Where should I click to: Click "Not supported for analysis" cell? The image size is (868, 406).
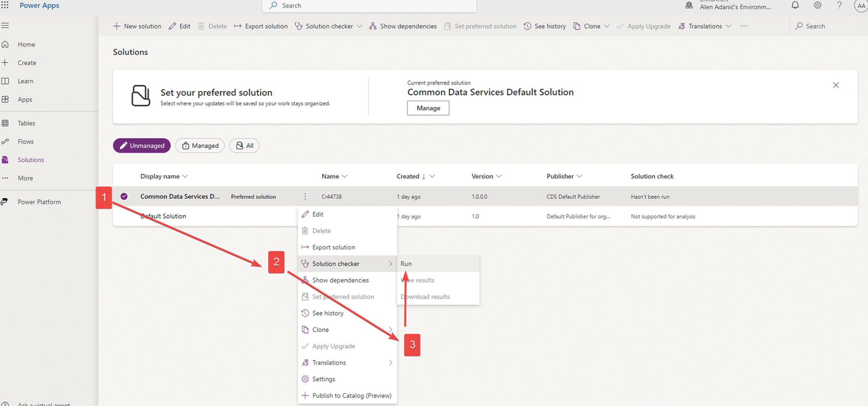pos(663,217)
